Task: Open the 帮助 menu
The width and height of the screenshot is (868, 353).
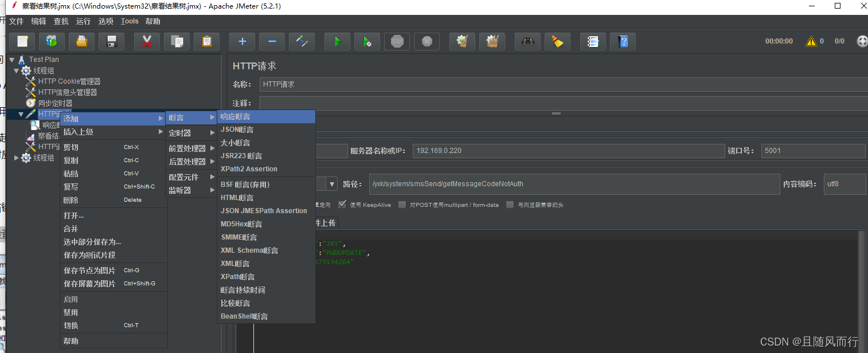Action: (x=153, y=21)
